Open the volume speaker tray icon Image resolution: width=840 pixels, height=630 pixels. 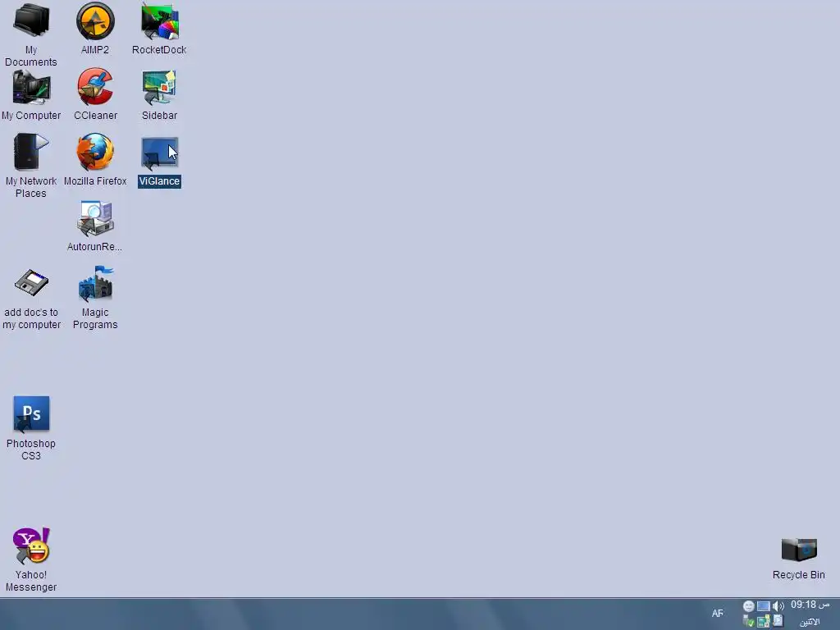point(778,606)
